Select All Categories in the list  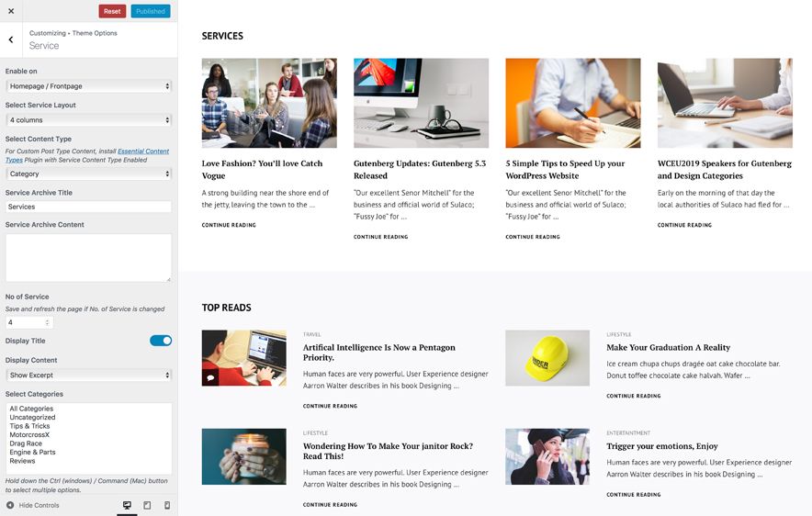point(31,409)
